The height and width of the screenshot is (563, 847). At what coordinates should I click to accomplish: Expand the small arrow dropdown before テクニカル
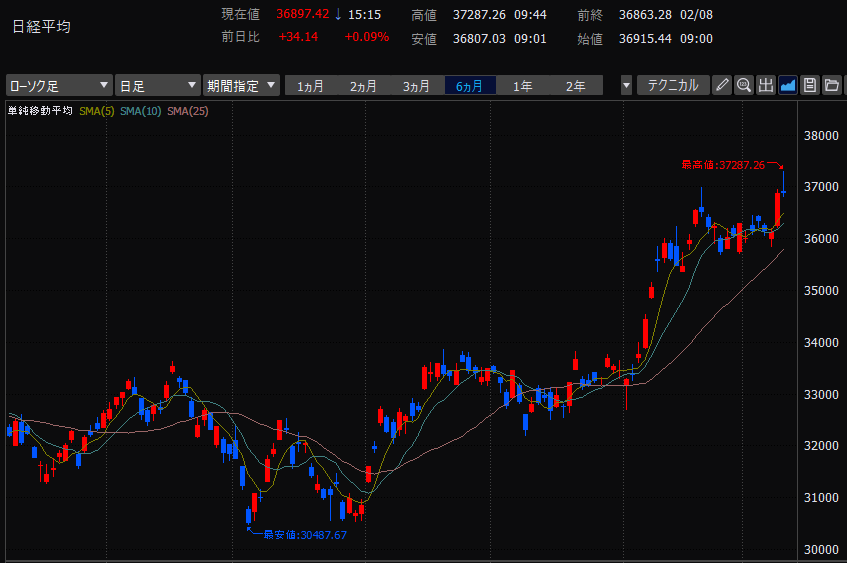(x=626, y=85)
